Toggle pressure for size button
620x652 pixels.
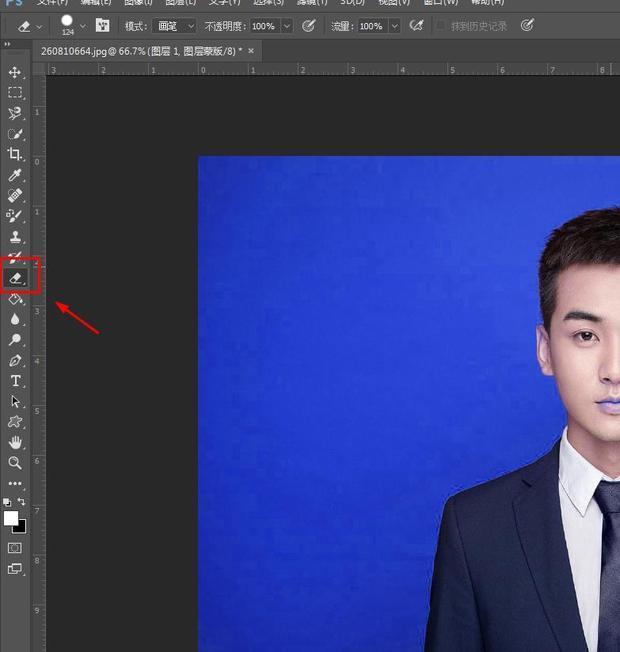[x=527, y=26]
